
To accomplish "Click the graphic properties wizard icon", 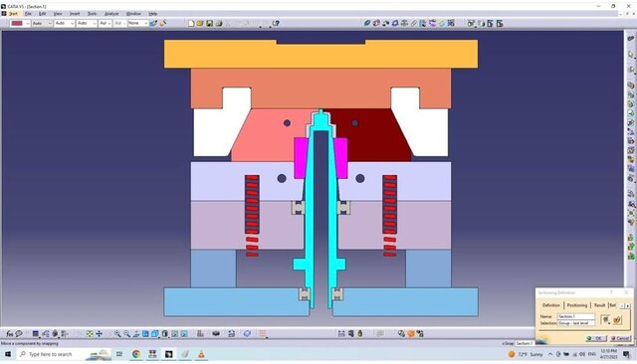I will point(163,24).
